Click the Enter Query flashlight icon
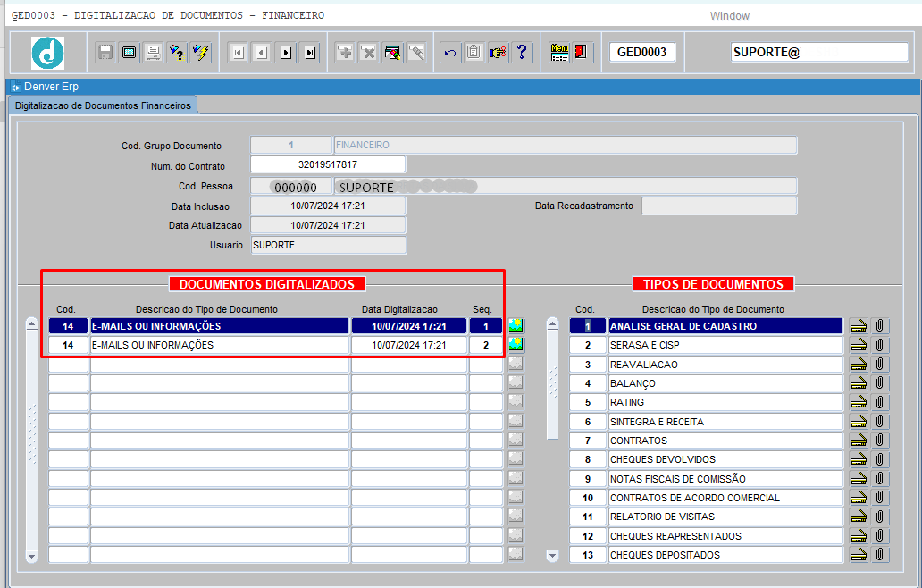922x588 pixels. pos(176,53)
